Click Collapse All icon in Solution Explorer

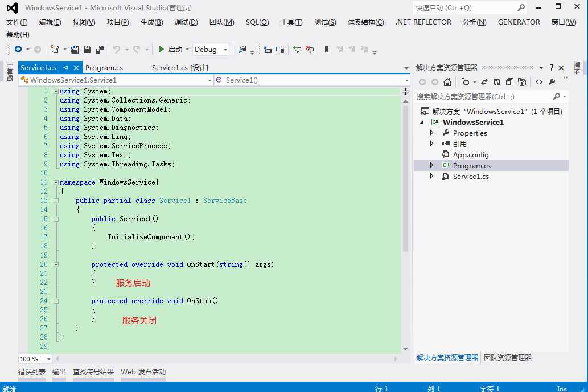(509, 82)
